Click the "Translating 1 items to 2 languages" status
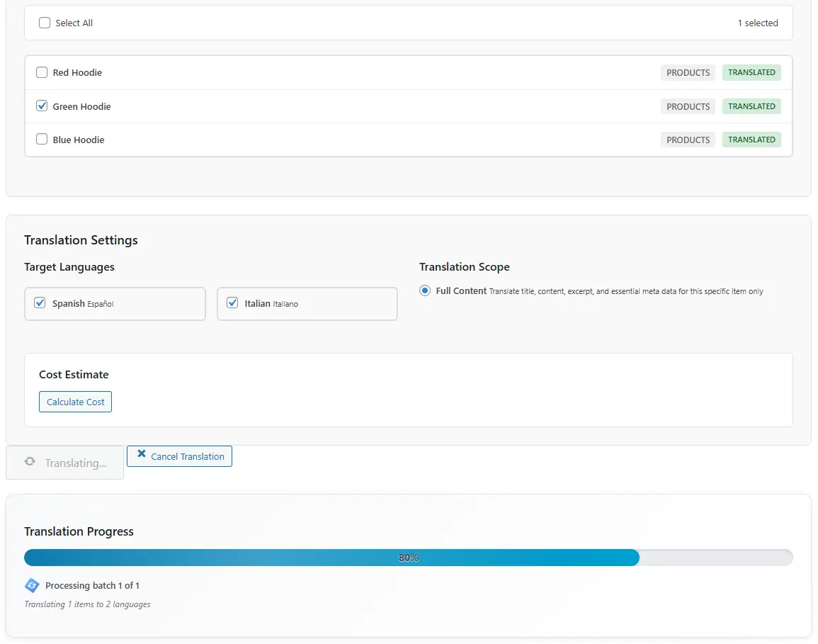Screen dimensions: 818x644 (x=87, y=604)
